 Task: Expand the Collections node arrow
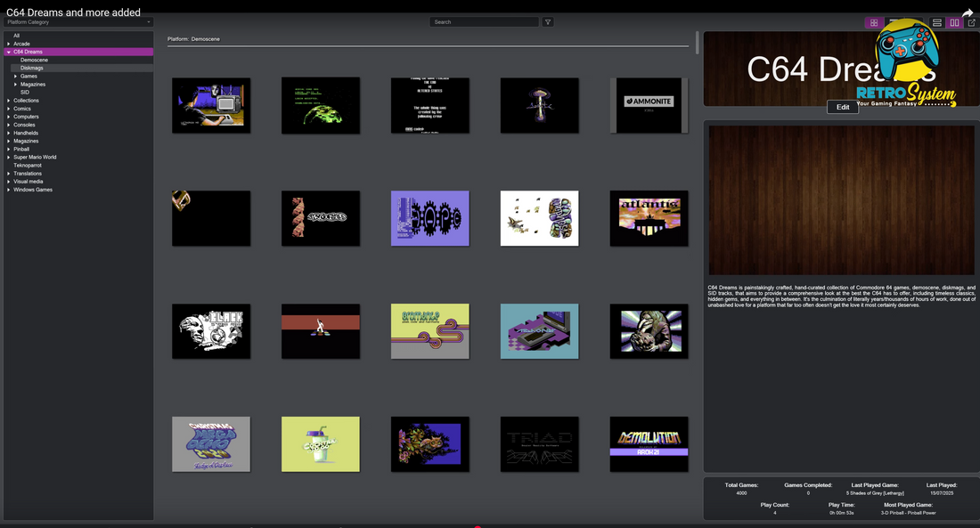point(8,101)
